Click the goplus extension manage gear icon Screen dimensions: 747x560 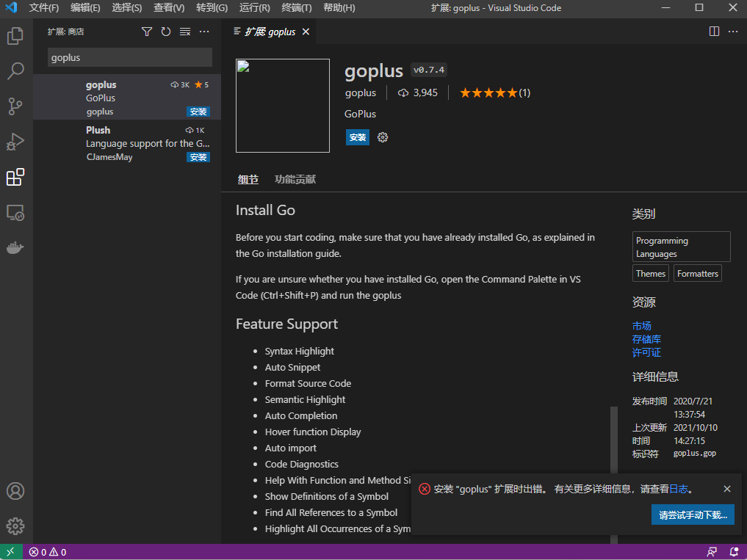(x=383, y=137)
